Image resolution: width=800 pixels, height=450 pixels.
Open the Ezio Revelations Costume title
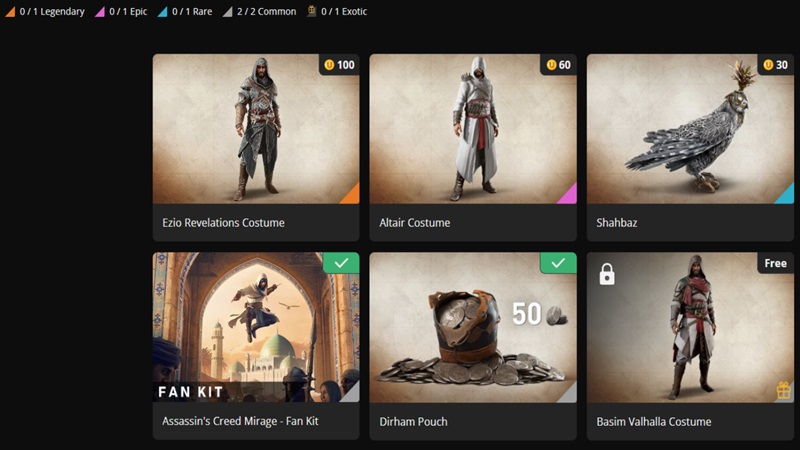click(x=223, y=223)
